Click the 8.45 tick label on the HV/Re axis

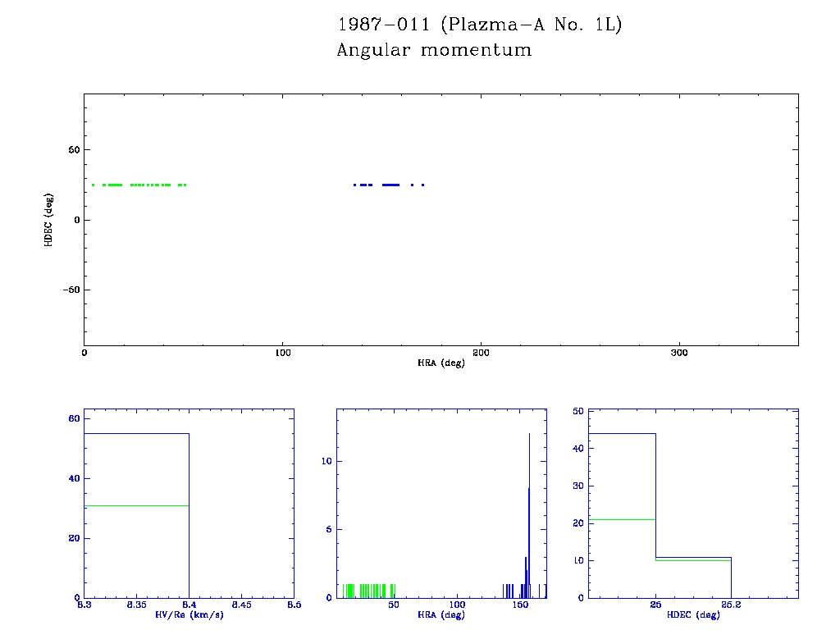[x=241, y=605]
